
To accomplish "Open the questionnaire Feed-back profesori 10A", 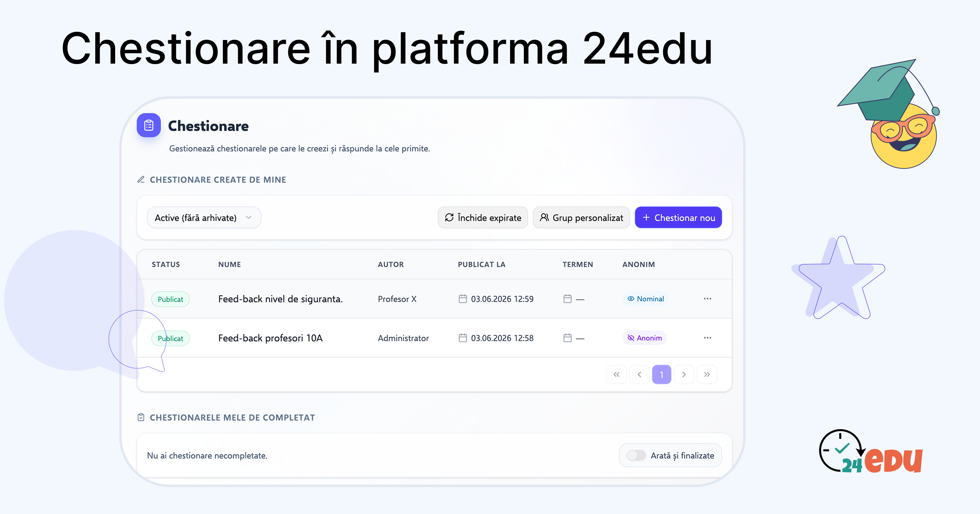I will [270, 338].
